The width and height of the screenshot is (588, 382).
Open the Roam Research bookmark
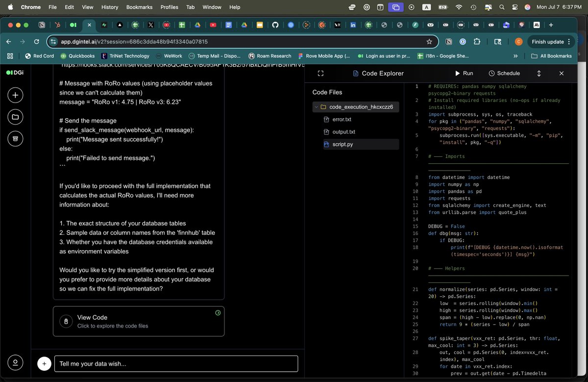270,56
